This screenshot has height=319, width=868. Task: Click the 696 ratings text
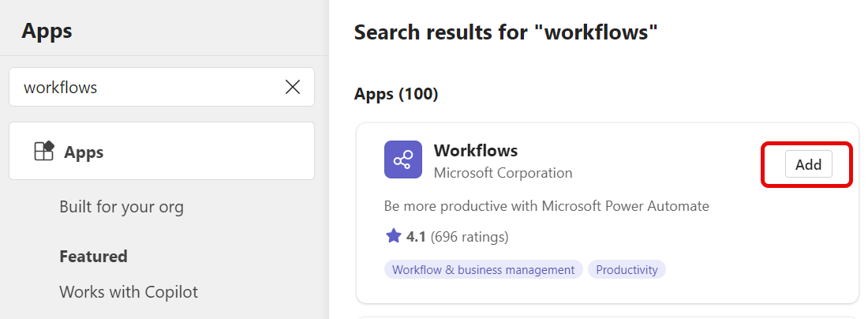469,237
